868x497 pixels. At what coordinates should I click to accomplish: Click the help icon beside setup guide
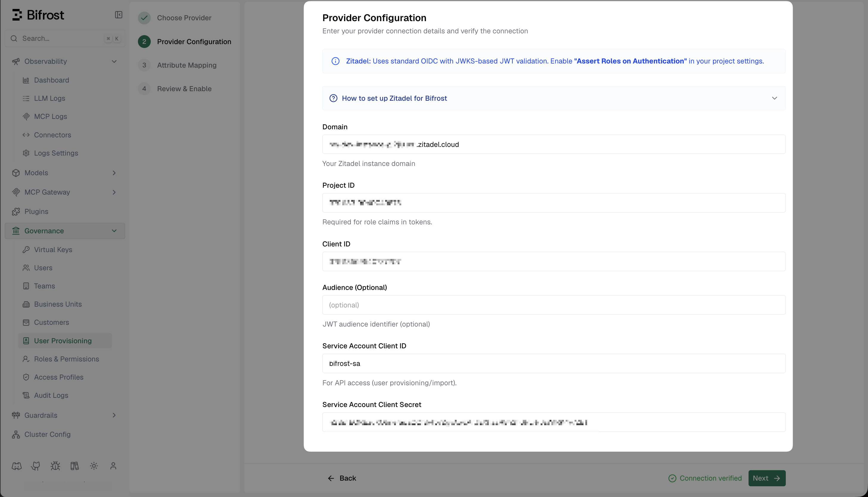333,98
